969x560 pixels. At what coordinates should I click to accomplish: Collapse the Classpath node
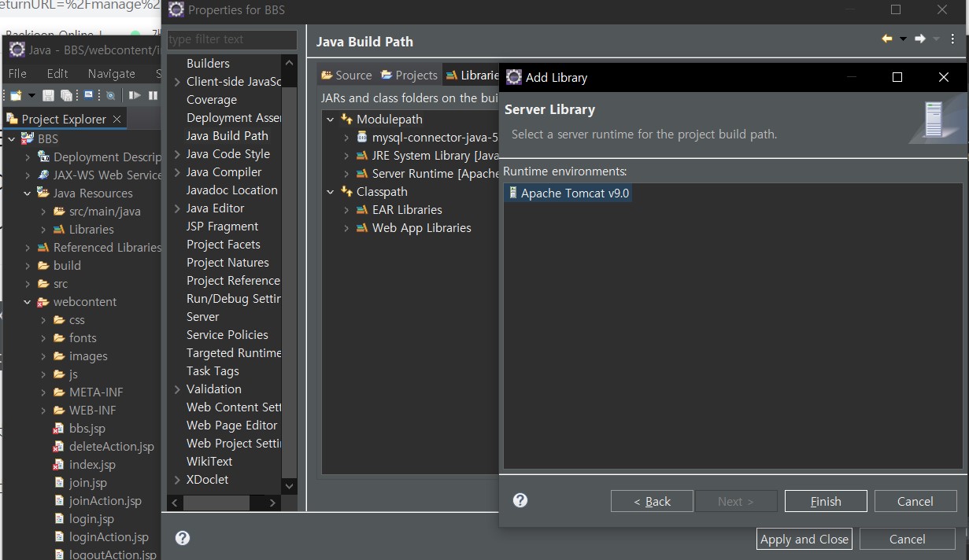click(331, 192)
